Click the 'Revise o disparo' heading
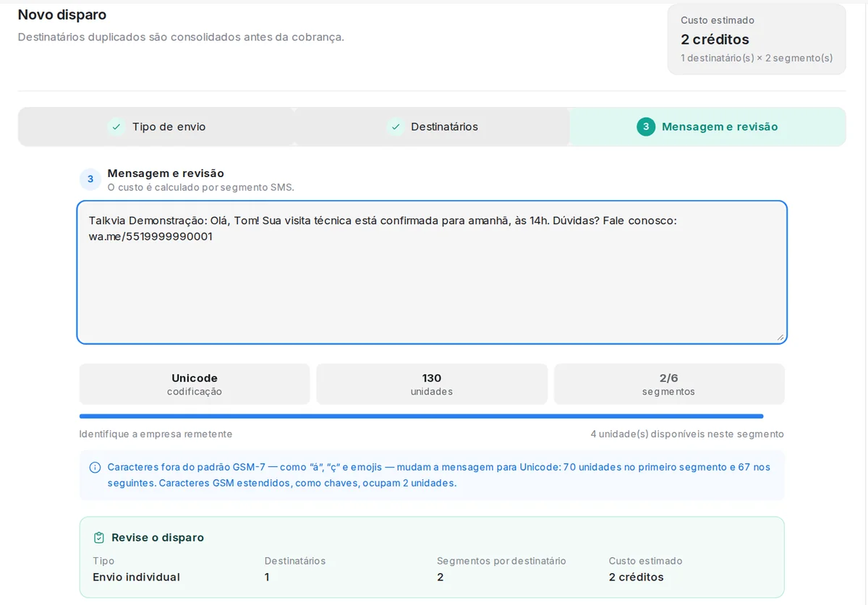Screen dimensions: 868x605 coord(158,538)
